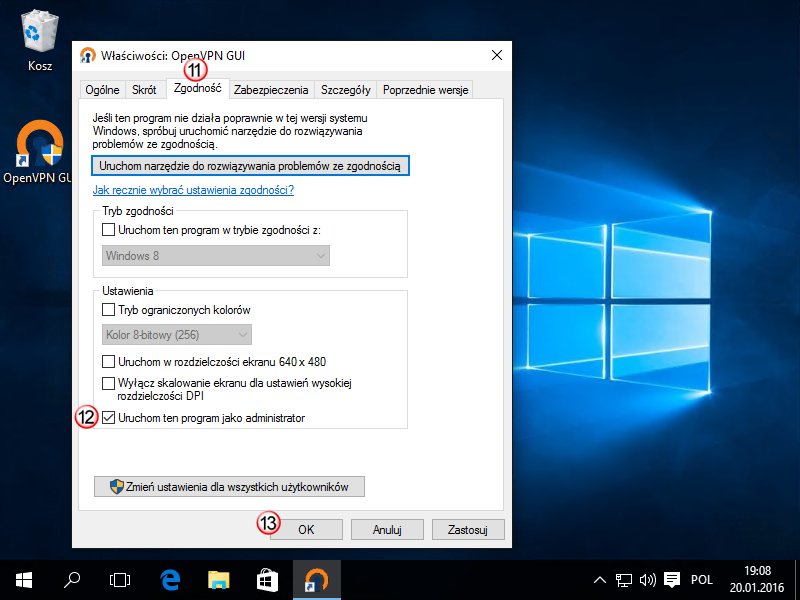This screenshot has width=800, height=600.
Task: Click the OpenVPN icon in dialog title bar
Action: coord(88,55)
